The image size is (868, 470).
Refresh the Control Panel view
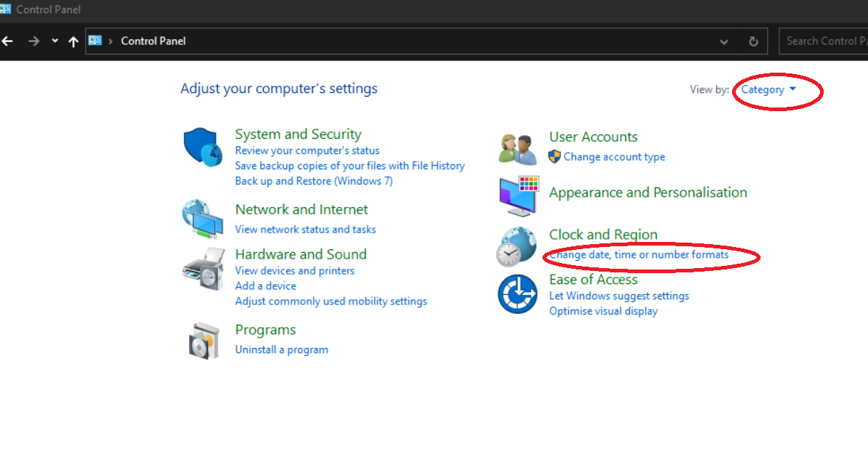click(x=753, y=41)
